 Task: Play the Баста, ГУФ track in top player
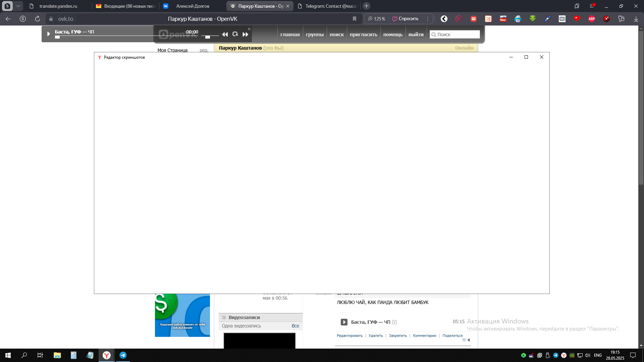(x=48, y=34)
